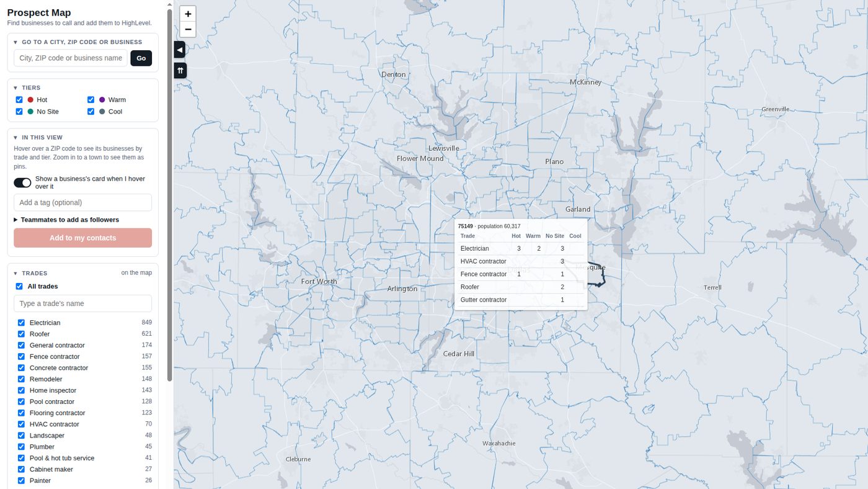Uncheck the Remodeler checkbox
Screen dimensions: 868x489
tap(21, 379)
